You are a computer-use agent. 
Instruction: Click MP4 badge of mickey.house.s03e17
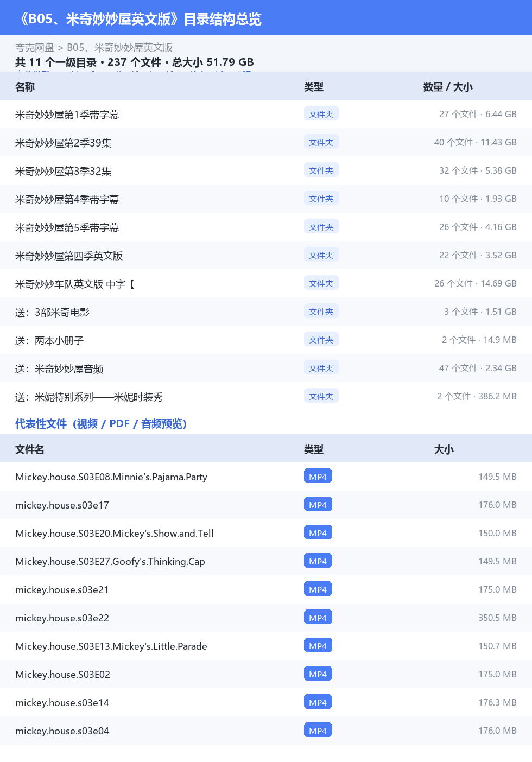[x=318, y=504]
